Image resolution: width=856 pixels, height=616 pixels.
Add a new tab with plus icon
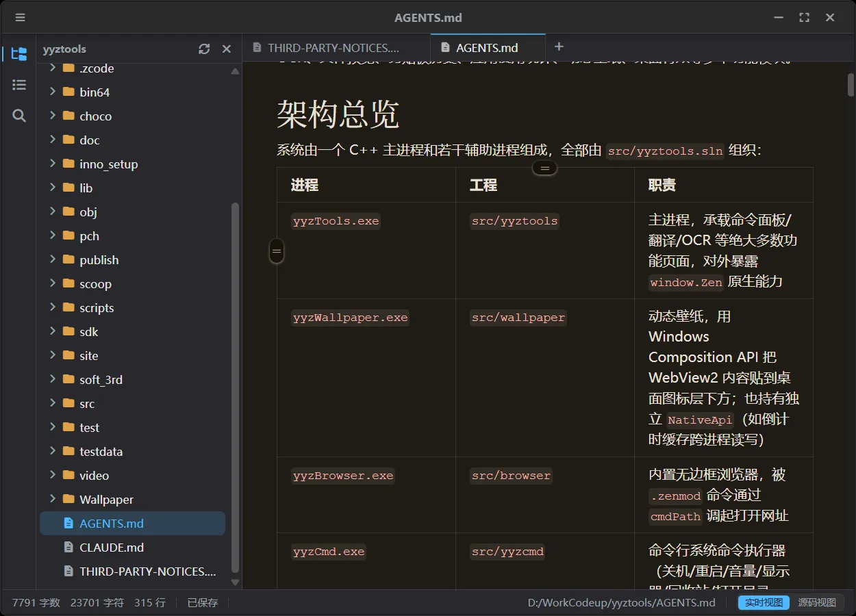[x=559, y=47]
